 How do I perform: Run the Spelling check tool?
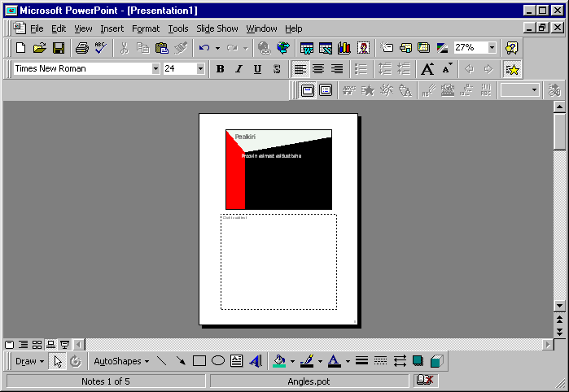[x=100, y=48]
